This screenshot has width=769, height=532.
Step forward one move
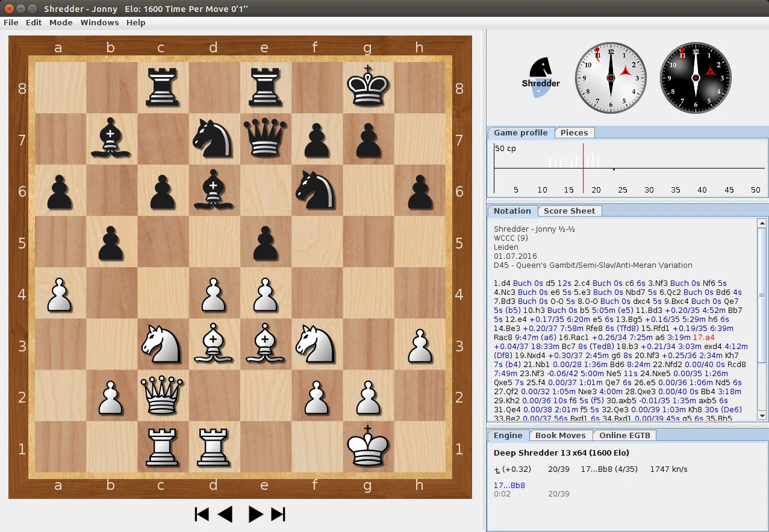pyautogui.click(x=255, y=514)
